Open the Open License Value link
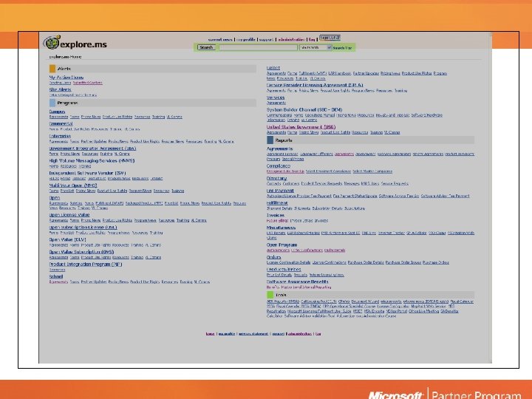 click(69, 215)
